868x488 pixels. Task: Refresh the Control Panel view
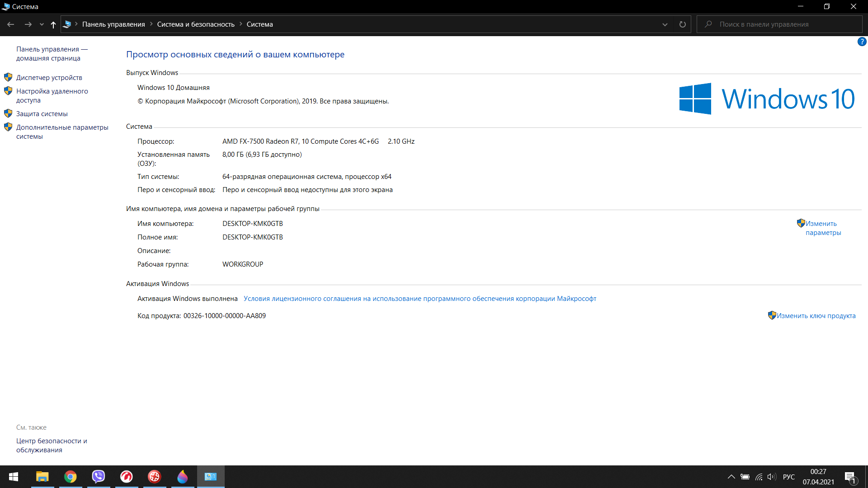point(682,24)
